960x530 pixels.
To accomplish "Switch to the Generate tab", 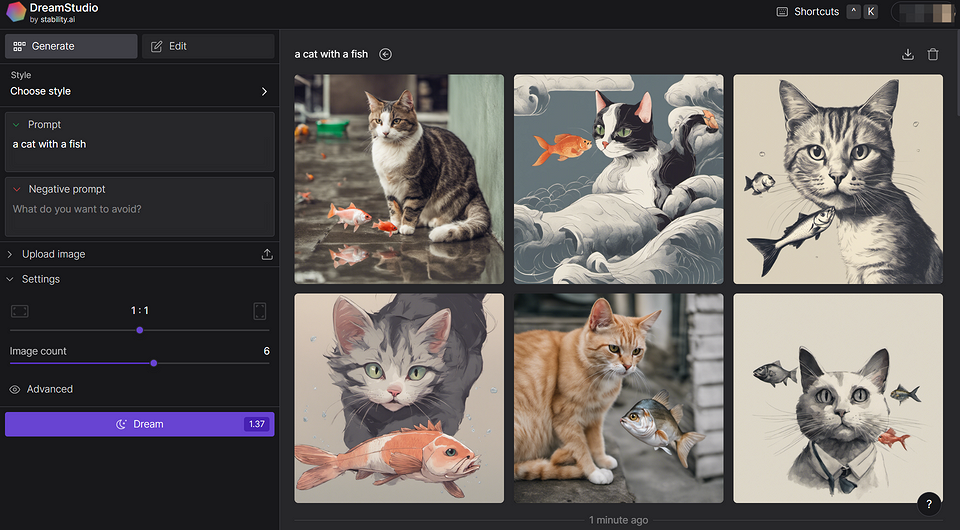I will [x=71, y=46].
